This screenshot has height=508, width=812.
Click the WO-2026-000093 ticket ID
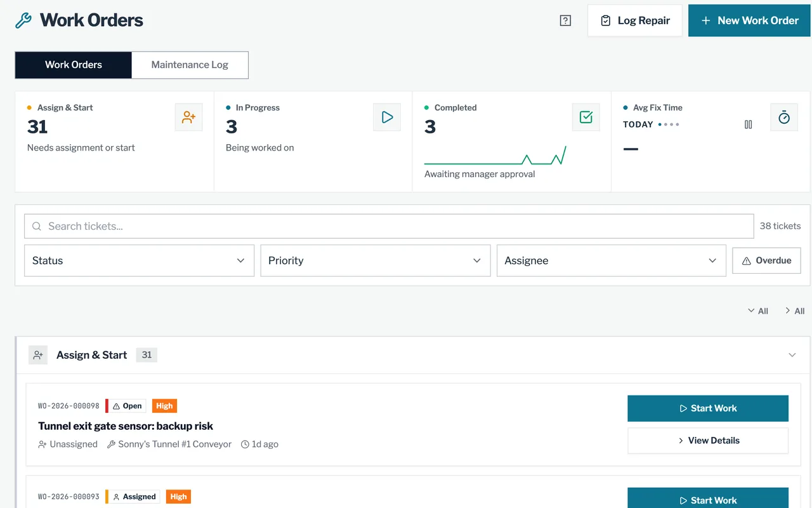(69, 497)
